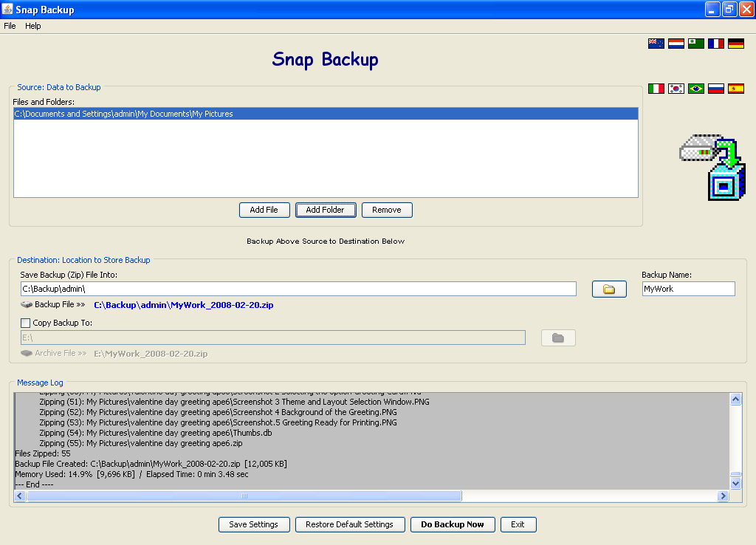The width and height of the screenshot is (756, 545).
Task: Click the "Zipping (55)" log line
Action: (141, 443)
